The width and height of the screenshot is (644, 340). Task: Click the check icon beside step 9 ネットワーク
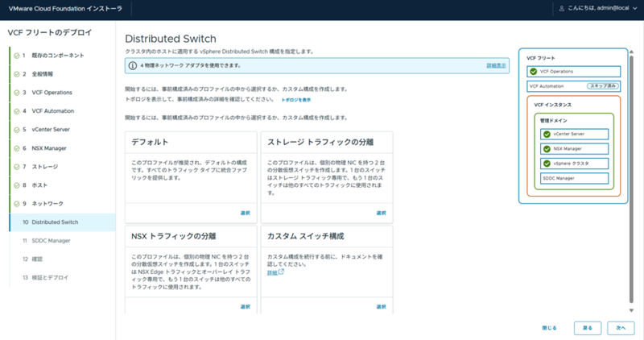(x=16, y=204)
